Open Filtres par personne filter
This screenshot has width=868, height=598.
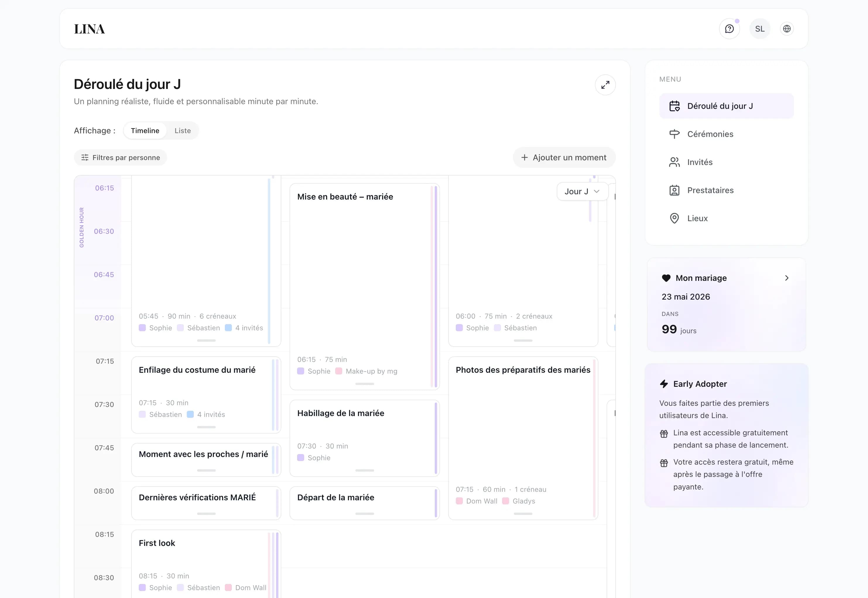click(x=120, y=158)
